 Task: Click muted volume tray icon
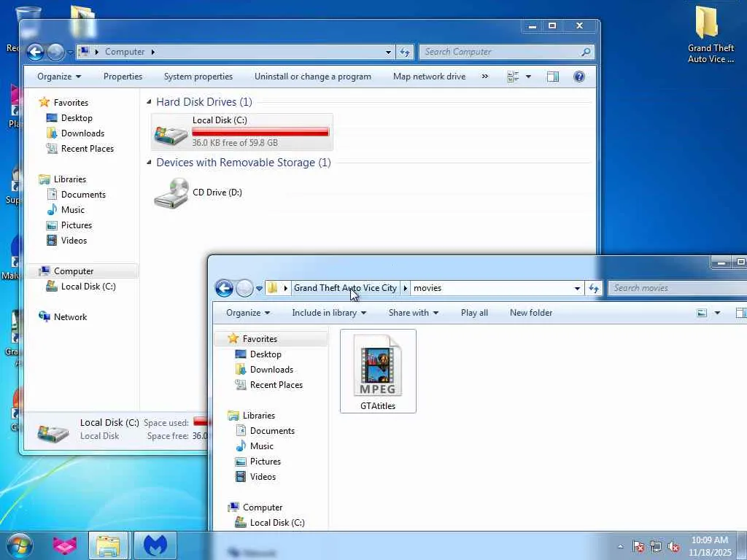click(x=673, y=546)
